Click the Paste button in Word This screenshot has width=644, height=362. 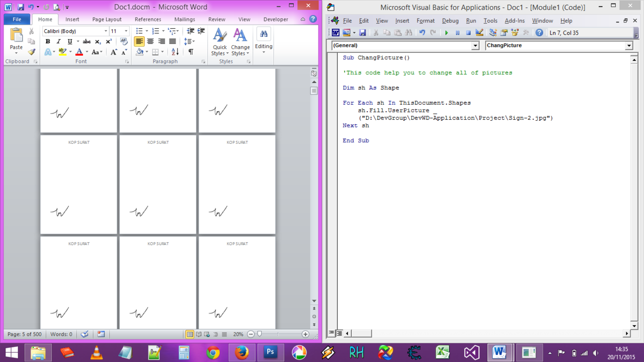pyautogui.click(x=16, y=41)
